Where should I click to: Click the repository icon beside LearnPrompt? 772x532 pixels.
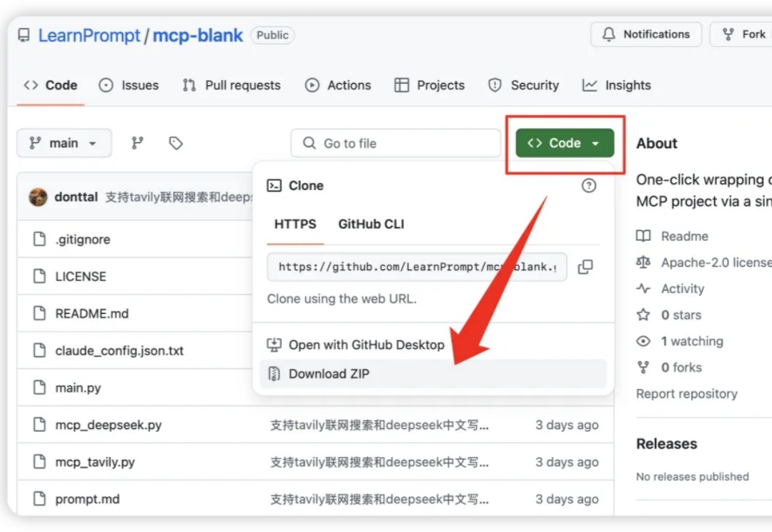[x=24, y=36]
